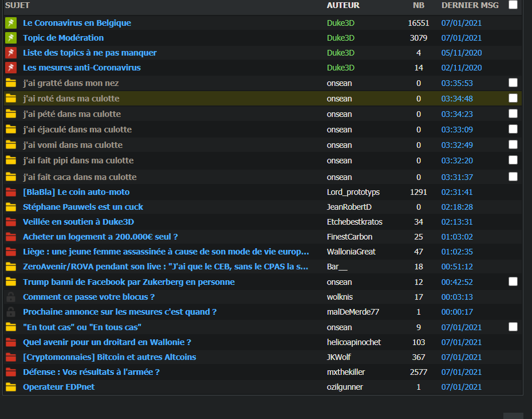Click folder icon of j'ai fait caca topic
Viewport: 532px width, 419px height.
pyautogui.click(x=11, y=177)
